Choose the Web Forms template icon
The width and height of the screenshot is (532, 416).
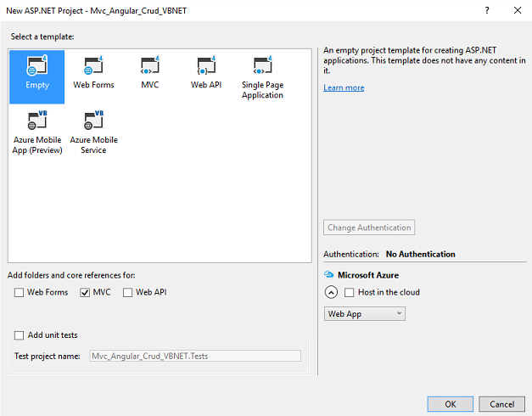pyautogui.click(x=93, y=65)
